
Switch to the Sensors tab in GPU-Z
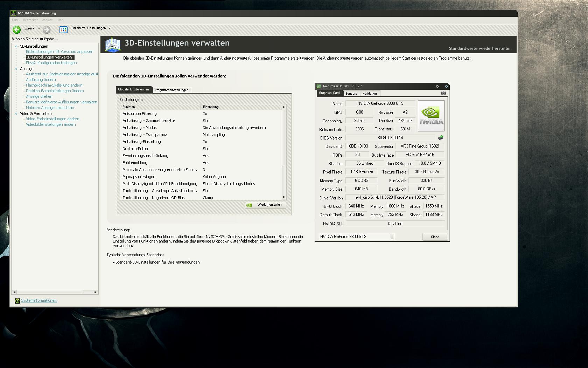(351, 94)
